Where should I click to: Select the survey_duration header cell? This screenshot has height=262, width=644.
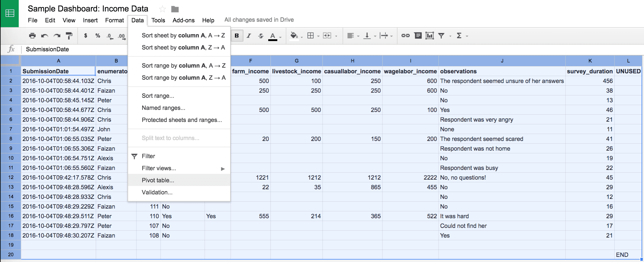(x=590, y=71)
